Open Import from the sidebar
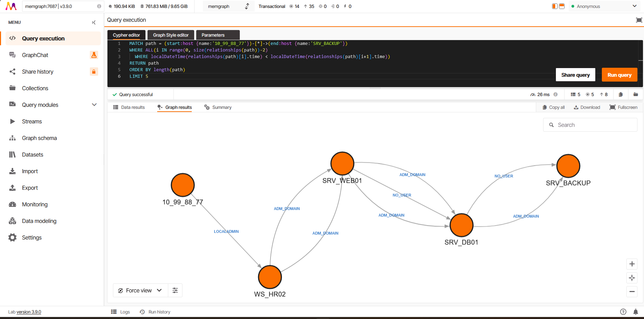 click(30, 171)
